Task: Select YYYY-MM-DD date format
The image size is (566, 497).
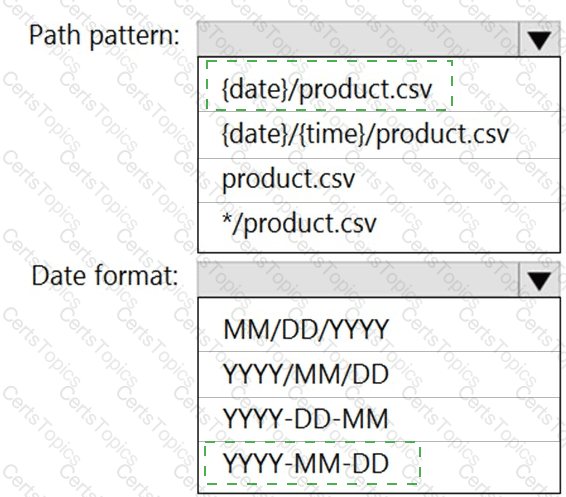Action: tap(379, 467)
